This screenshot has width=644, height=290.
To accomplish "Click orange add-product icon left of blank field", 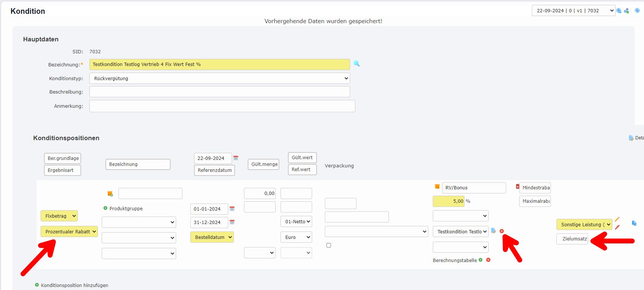I will pos(110,193).
